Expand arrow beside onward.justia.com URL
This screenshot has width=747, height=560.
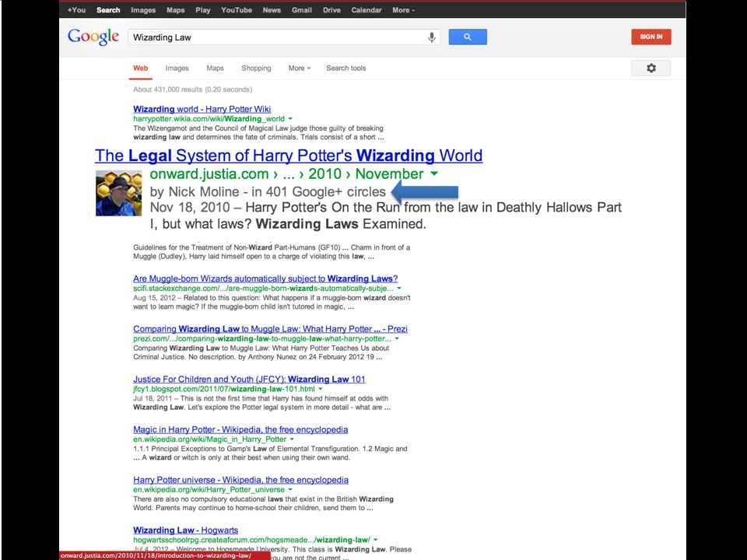point(434,173)
